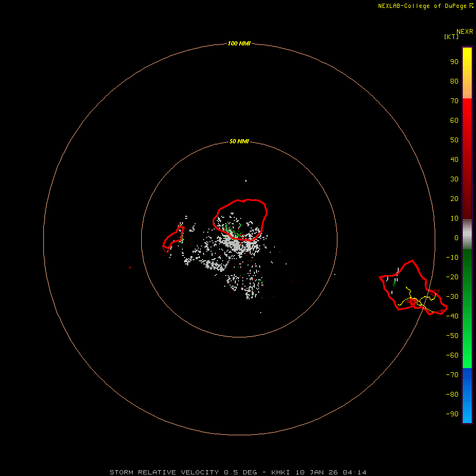Click the blue segment of the color bar
476x476 pixels.
coord(467,396)
